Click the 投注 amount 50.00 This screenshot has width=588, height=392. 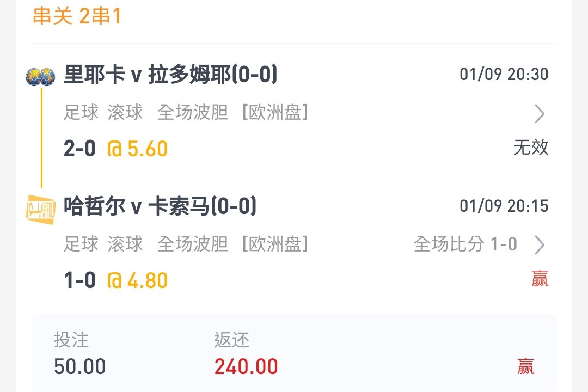(80, 366)
